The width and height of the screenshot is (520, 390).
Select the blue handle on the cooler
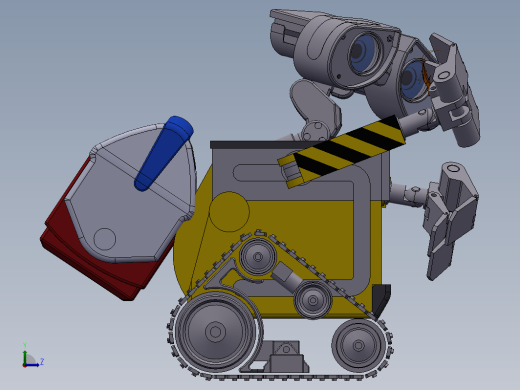pyautogui.click(x=163, y=153)
